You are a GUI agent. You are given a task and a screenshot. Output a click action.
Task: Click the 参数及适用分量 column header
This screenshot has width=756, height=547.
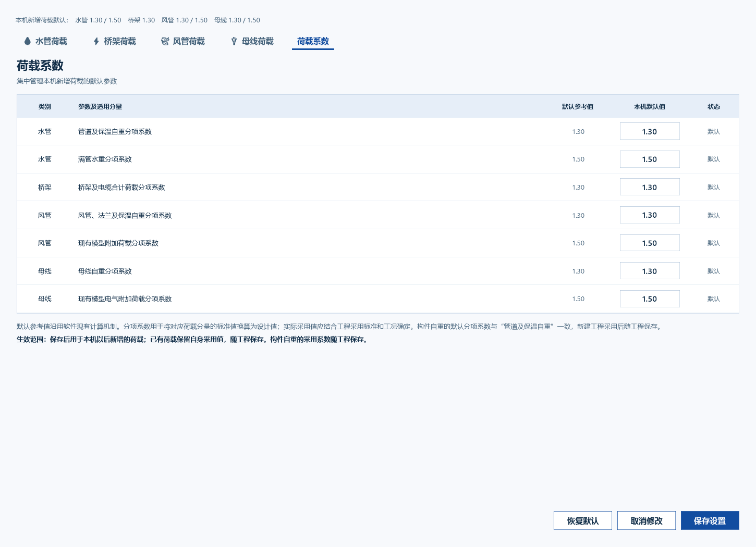point(100,107)
